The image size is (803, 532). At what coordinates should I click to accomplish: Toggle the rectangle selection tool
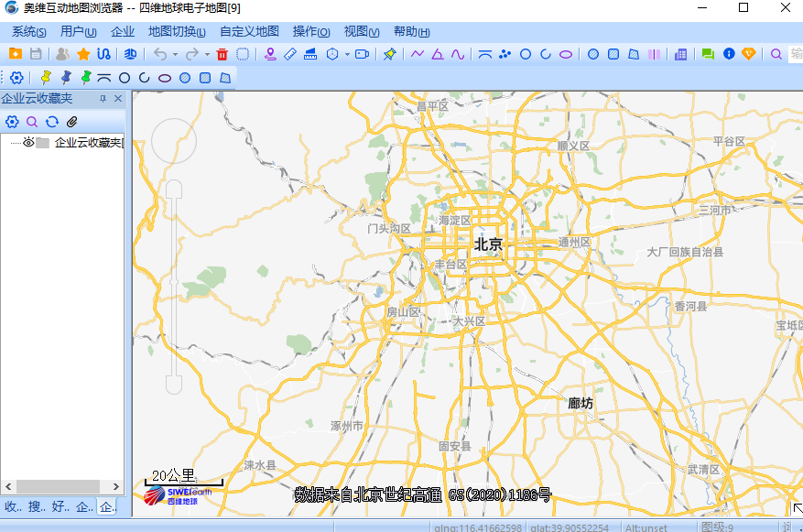pos(242,55)
